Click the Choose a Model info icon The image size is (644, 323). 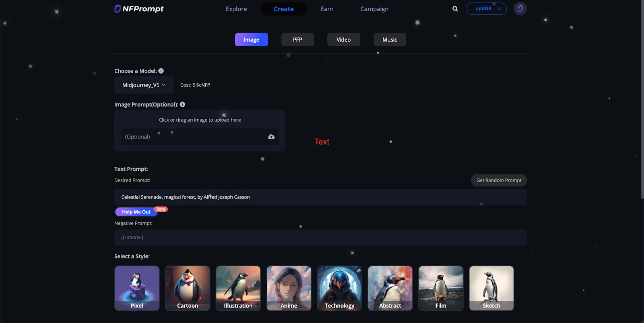coord(161,71)
